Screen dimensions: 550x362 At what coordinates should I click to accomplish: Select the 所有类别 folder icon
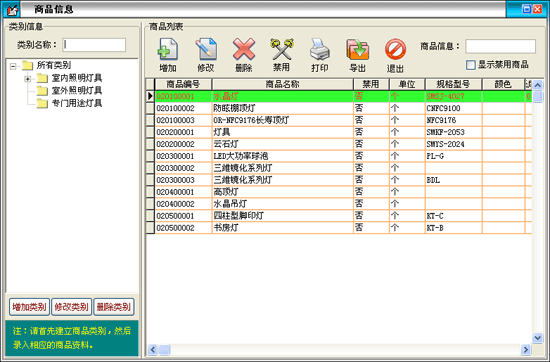pyautogui.click(x=27, y=65)
